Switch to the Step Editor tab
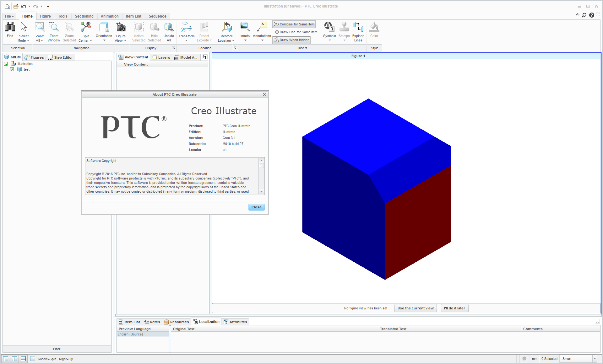603x364 pixels. (x=60, y=57)
